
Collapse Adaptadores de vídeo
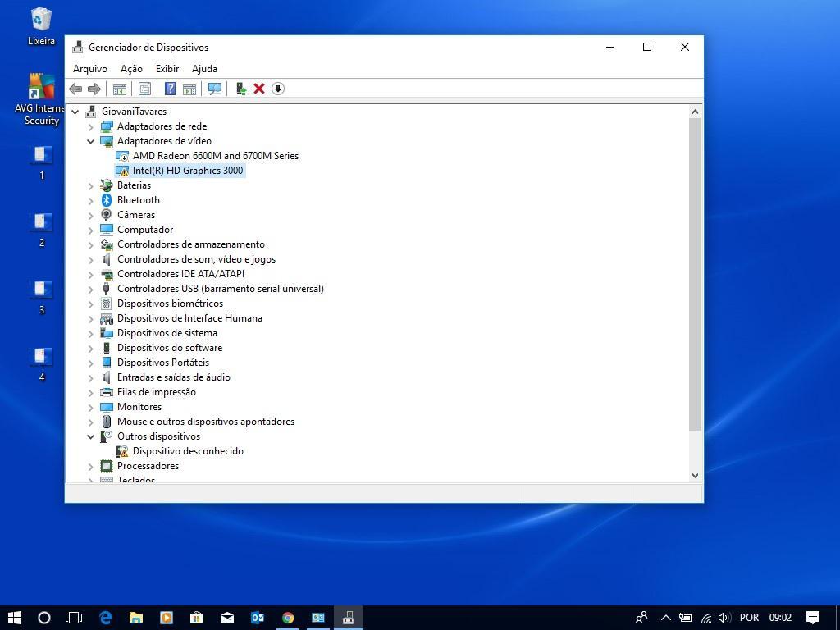90,141
